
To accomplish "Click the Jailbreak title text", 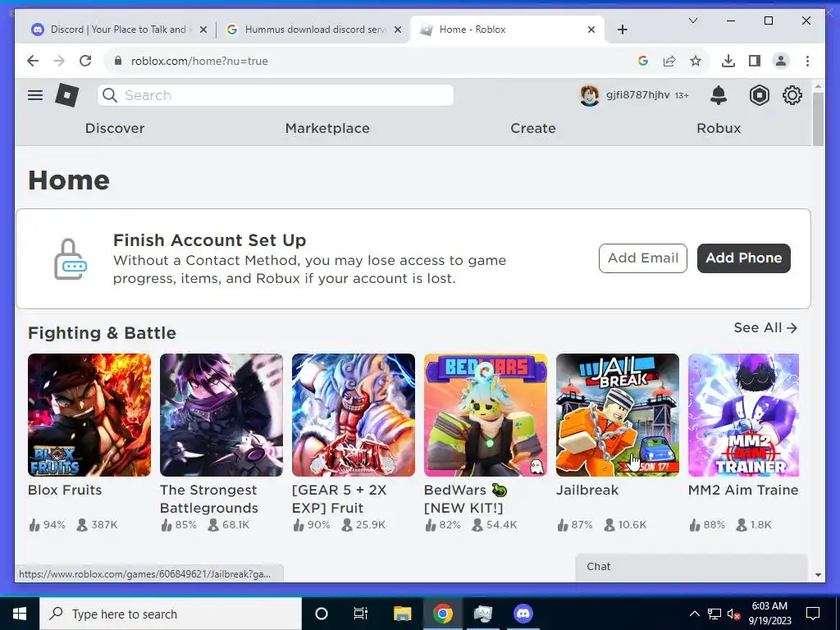I will click(587, 491).
